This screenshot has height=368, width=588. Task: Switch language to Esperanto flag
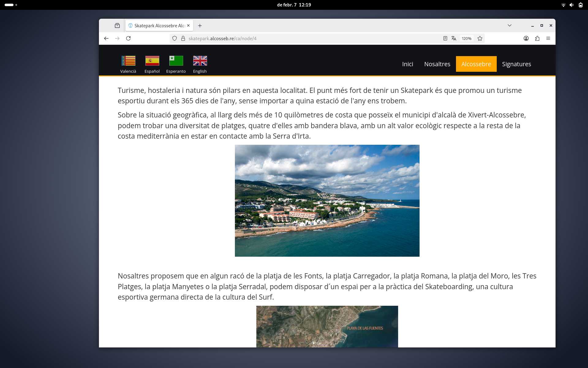pyautogui.click(x=176, y=61)
